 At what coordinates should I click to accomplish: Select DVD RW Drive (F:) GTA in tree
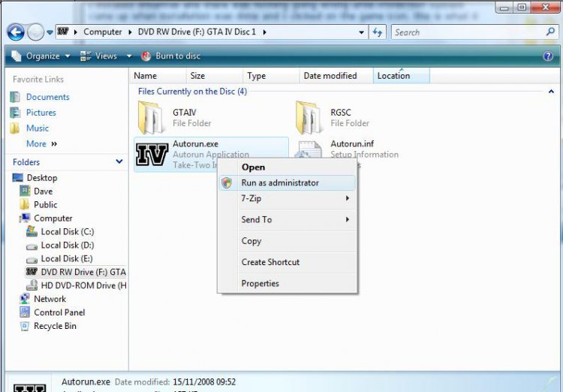pos(83,273)
